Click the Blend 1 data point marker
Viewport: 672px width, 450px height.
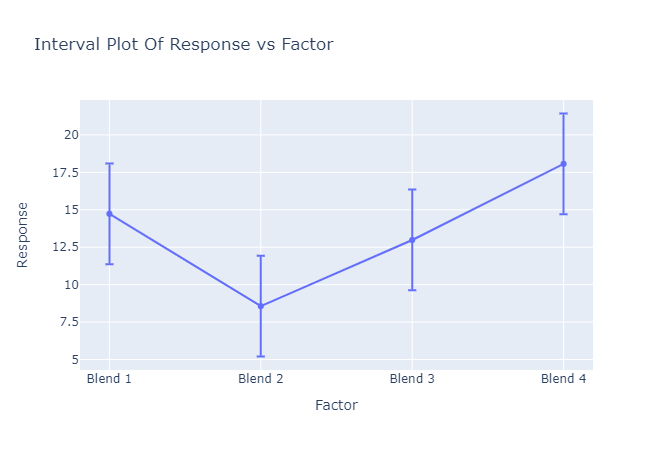point(110,214)
